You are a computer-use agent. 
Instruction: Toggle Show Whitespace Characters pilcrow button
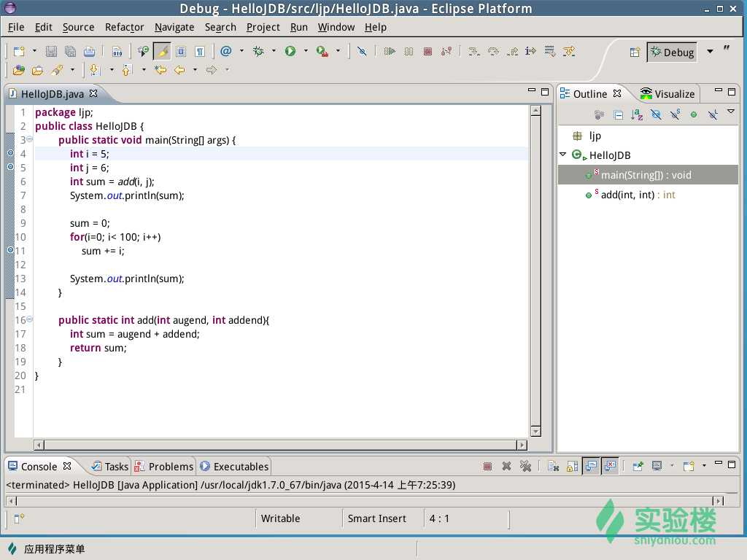coord(200,52)
